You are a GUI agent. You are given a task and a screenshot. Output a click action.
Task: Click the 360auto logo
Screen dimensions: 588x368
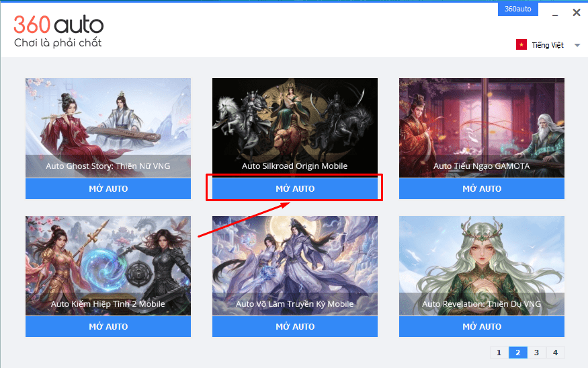pyautogui.click(x=58, y=31)
